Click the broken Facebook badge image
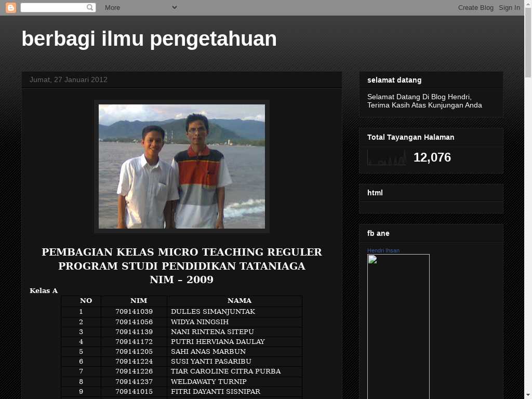 click(398, 326)
